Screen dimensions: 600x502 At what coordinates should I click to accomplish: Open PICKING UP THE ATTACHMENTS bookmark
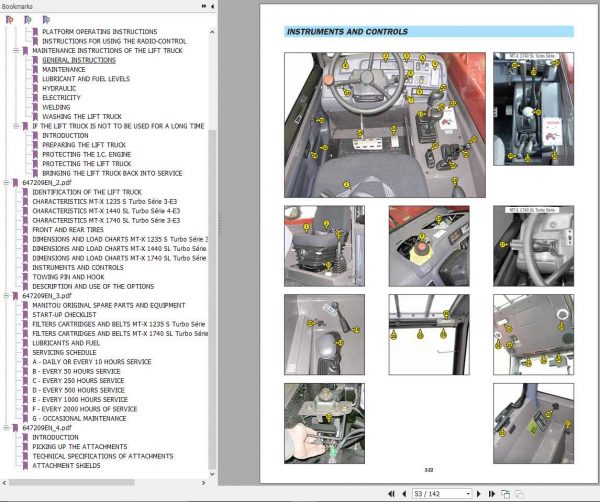click(80, 447)
